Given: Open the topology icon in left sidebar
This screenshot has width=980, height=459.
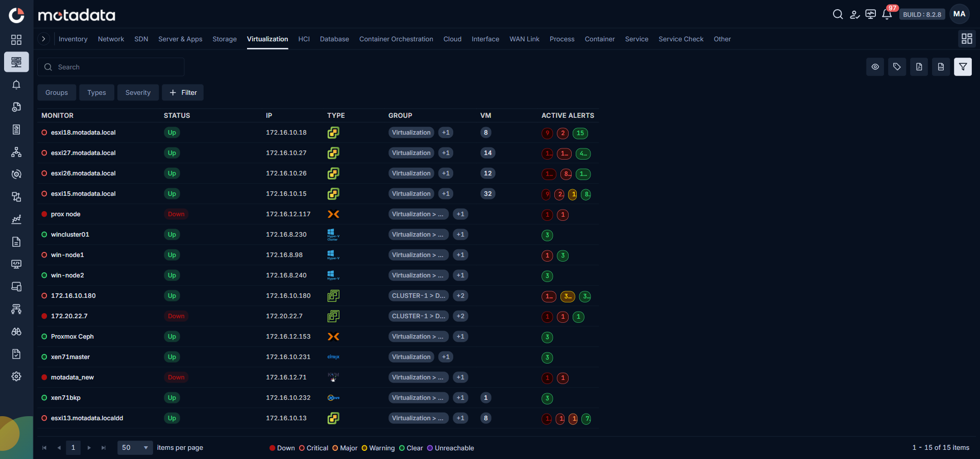Looking at the screenshot, I should click(x=16, y=152).
